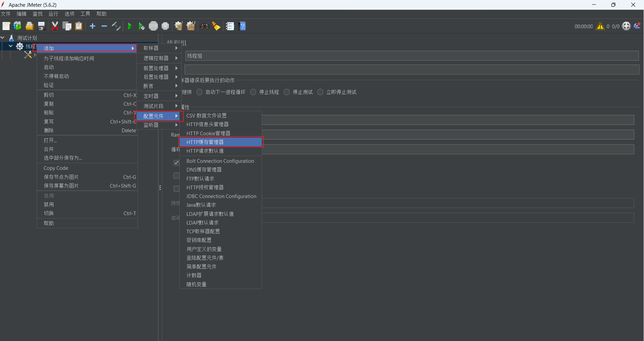644x341 pixels.
Task: Choose 随机变量 config element
Action: (221, 284)
